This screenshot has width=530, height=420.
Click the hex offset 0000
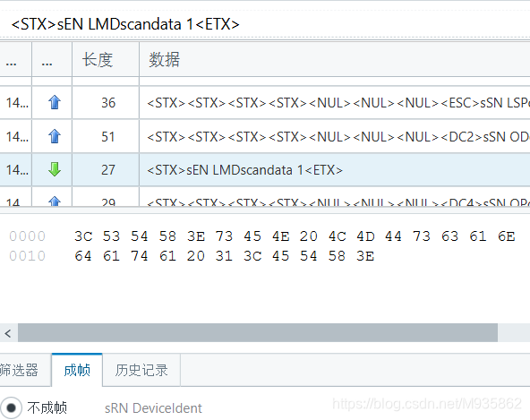(x=28, y=236)
